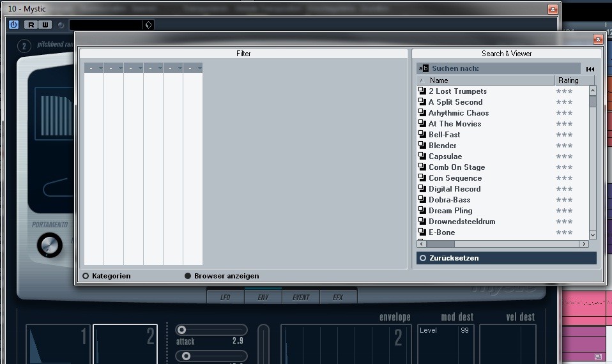The image size is (612, 364).
Task: Turn the Portamento knob
Action: tap(50, 244)
